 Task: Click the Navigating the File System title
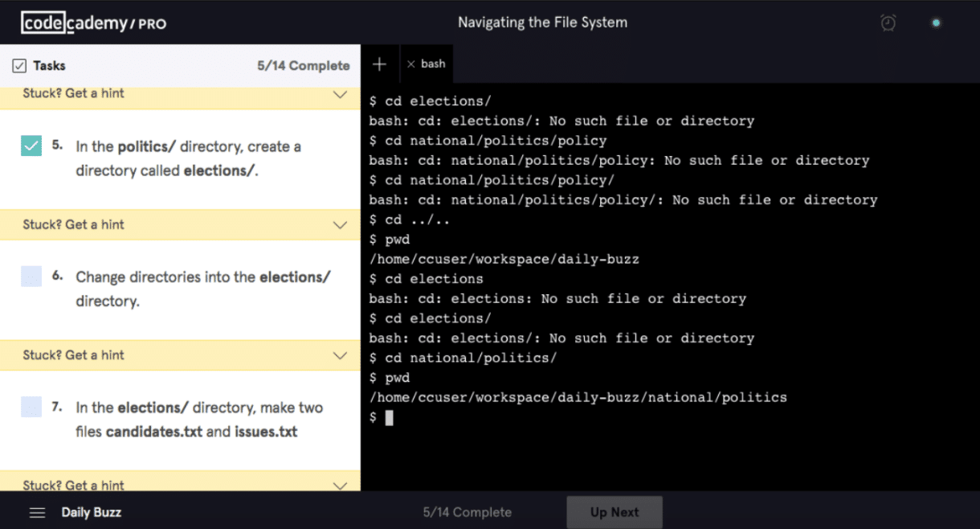(x=542, y=23)
